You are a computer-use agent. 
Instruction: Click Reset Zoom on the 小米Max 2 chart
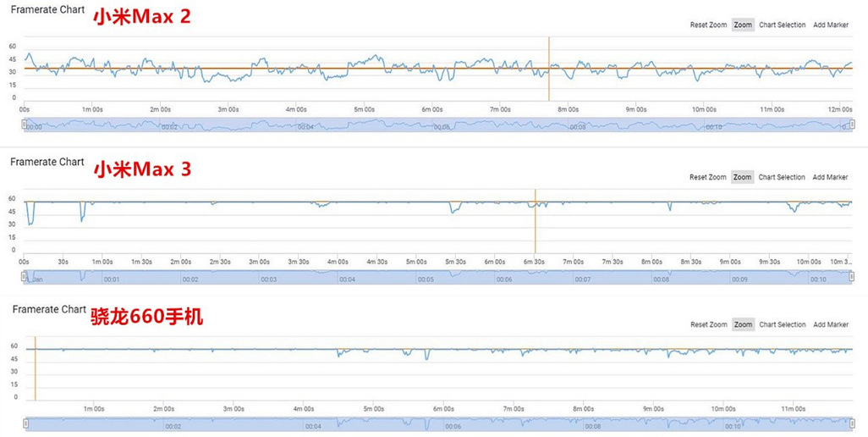(x=708, y=25)
